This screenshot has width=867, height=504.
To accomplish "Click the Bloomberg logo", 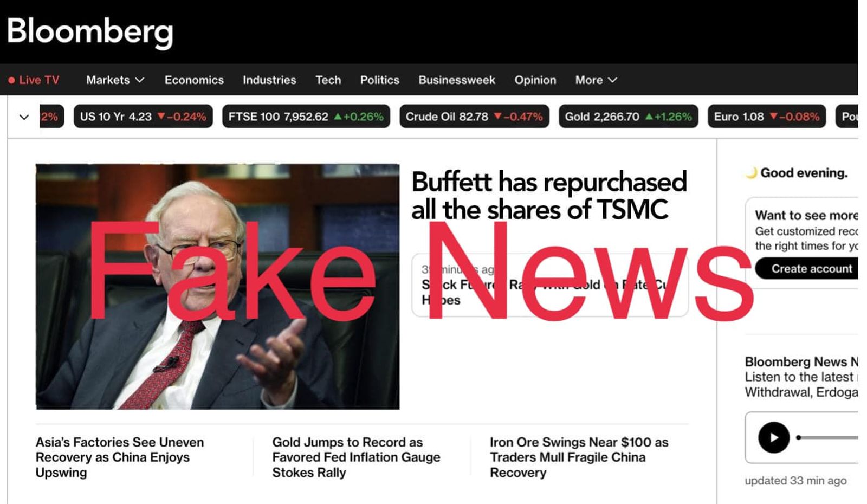I will pos(90,32).
